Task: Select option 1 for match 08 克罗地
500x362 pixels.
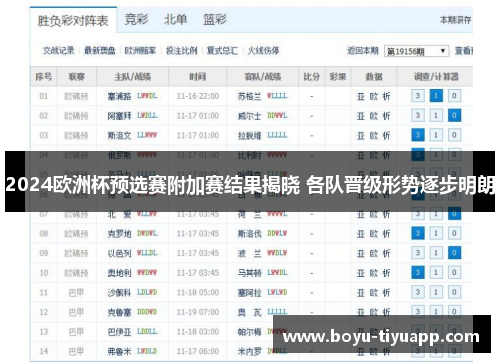Action: (436, 233)
